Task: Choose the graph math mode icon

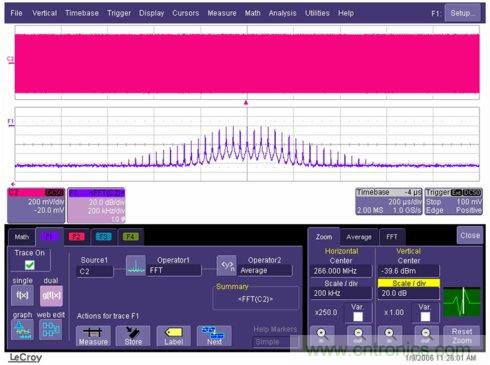Action: coord(22,330)
